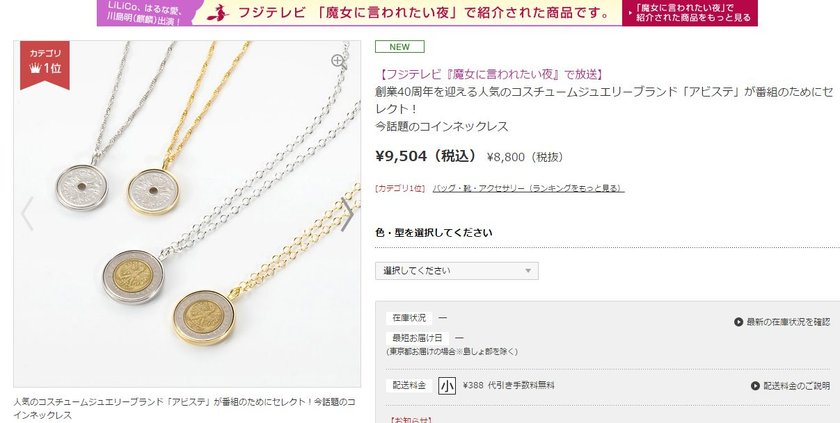
Task: Click the play icon beside 配送料金のご説明
Action: pyautogui.click(x=755, y=386)
